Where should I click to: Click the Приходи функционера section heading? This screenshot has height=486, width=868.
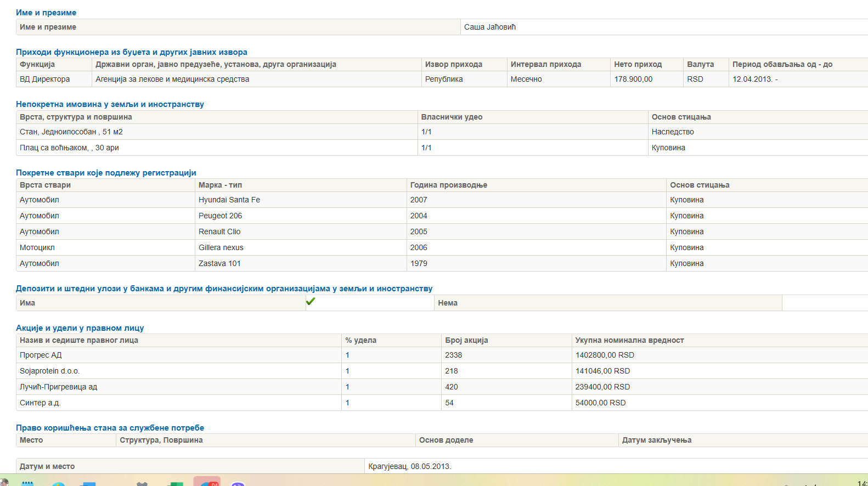click(x=131, y=52)
